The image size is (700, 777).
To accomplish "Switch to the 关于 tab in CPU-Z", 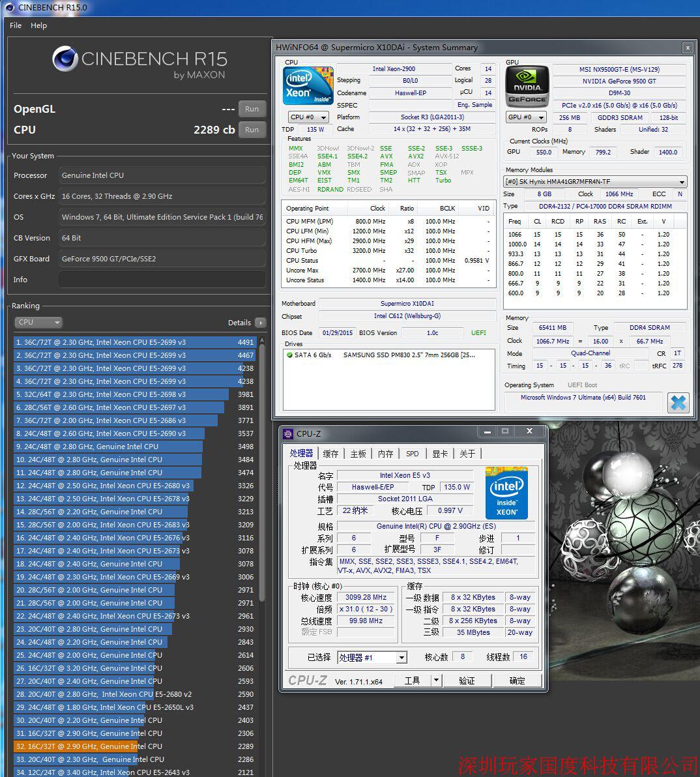I will 467,454.
